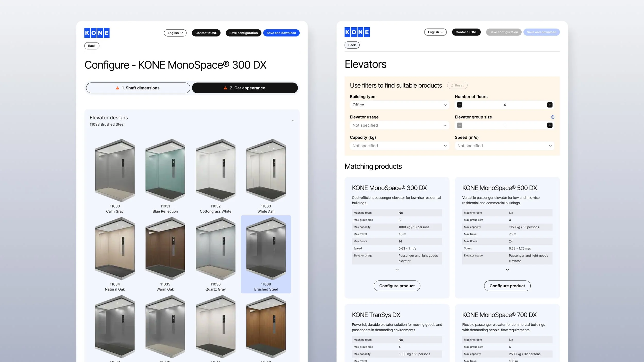Click Configure product for MonoSpace 500 DX
The width and height of the screenshot is (644, 362).
[507, 286]
